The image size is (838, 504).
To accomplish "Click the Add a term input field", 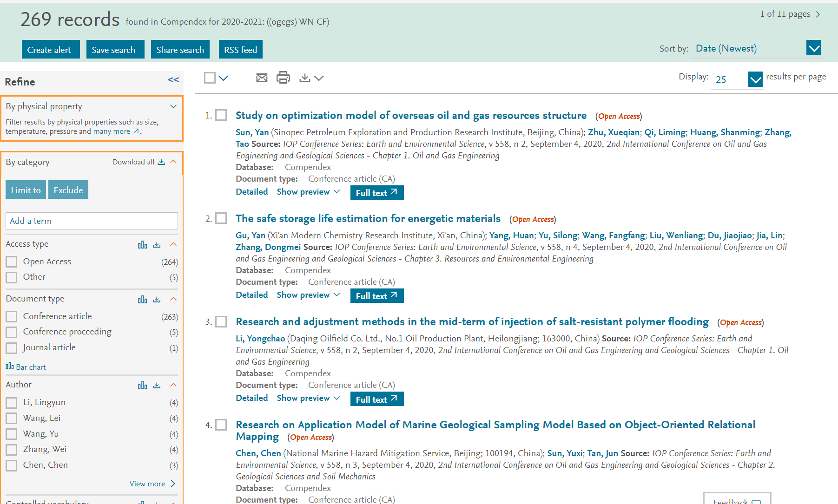I will [92, 221].
